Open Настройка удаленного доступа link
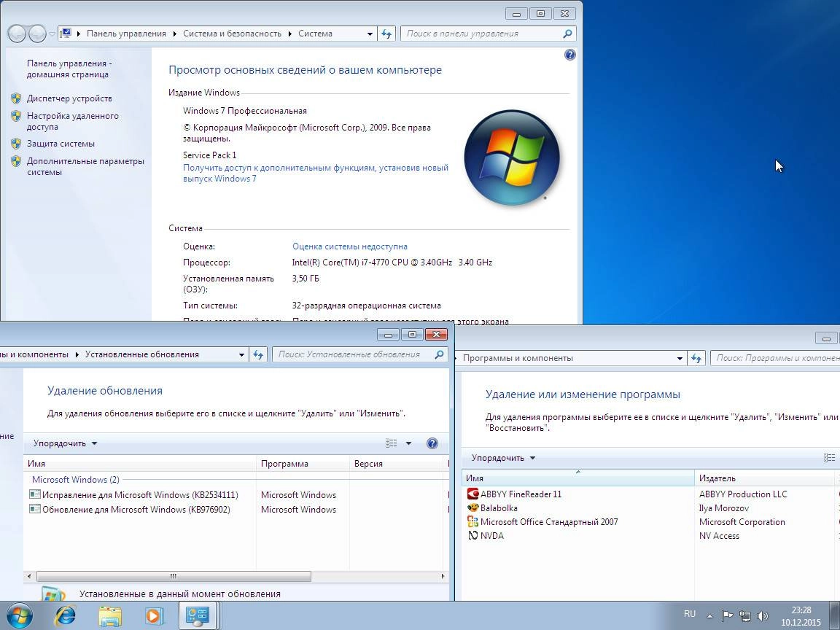Screen dimensions: 840x630 (x=73, y=122)
